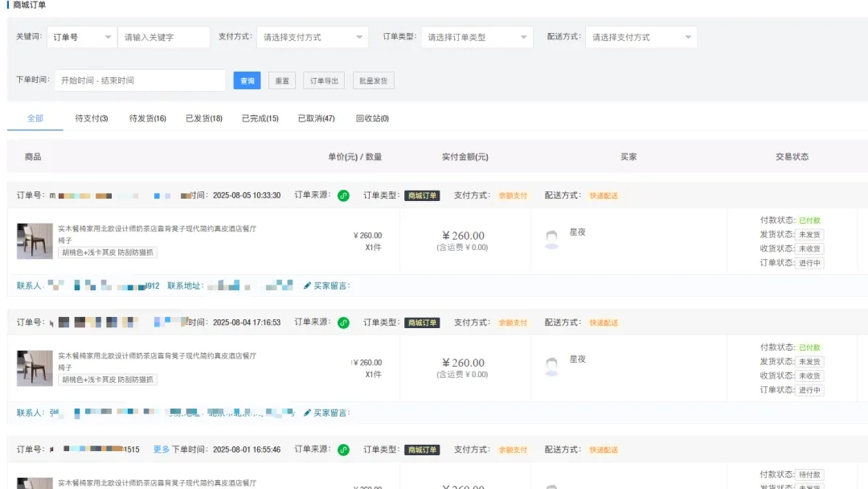Click the 查询 search button
Viewport: 868px width, 489px height.
click(x=247, y=80)
